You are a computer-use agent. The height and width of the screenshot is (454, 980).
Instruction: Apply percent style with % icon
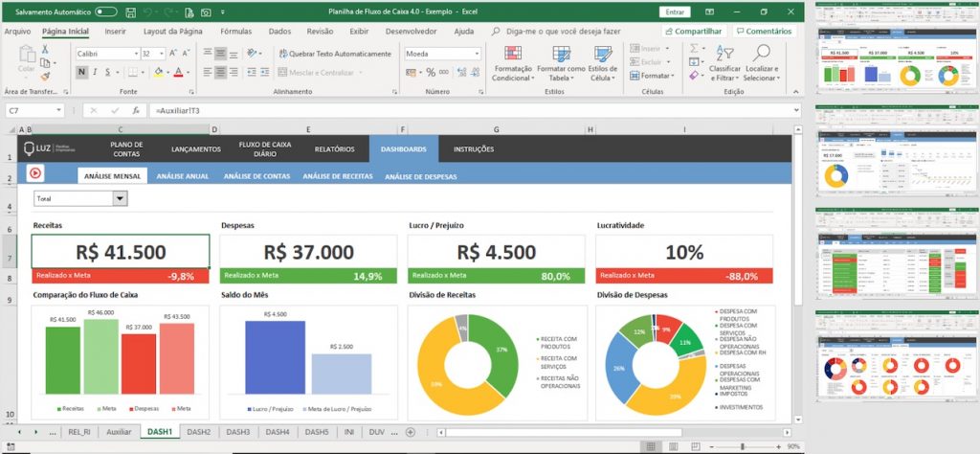coord(431,73)
